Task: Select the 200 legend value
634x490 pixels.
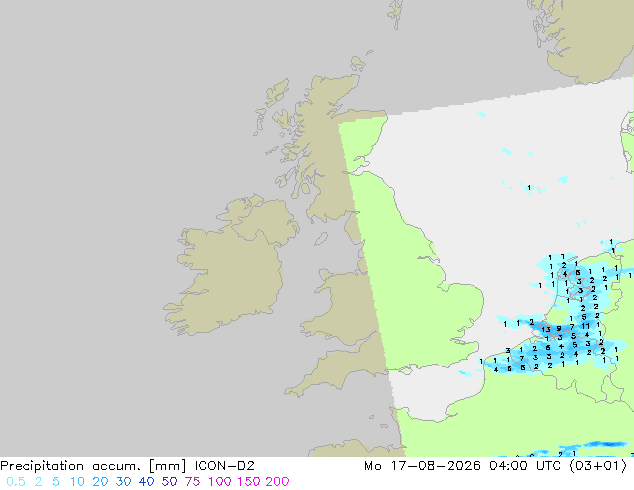Action: [277, 482]
